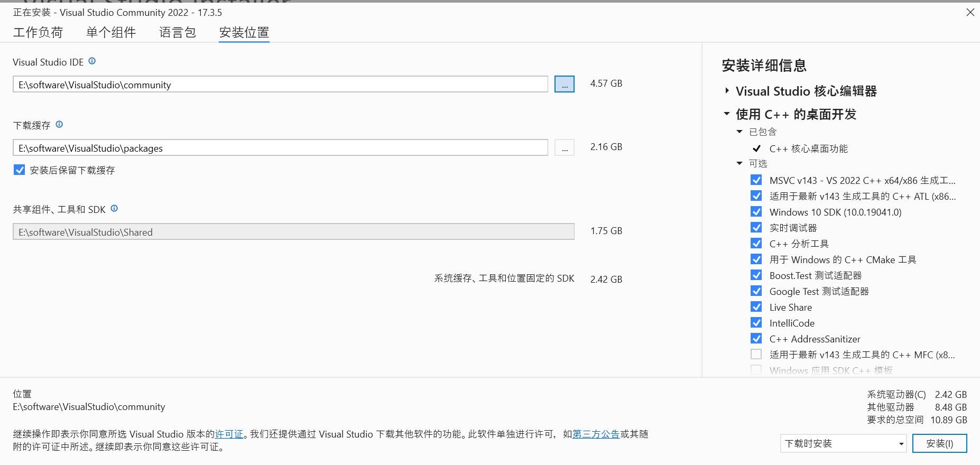Check C++ MFC for v143 option
Image resolution: width=980 pixels, height=465 pixels.
click(x=756, y=355)
